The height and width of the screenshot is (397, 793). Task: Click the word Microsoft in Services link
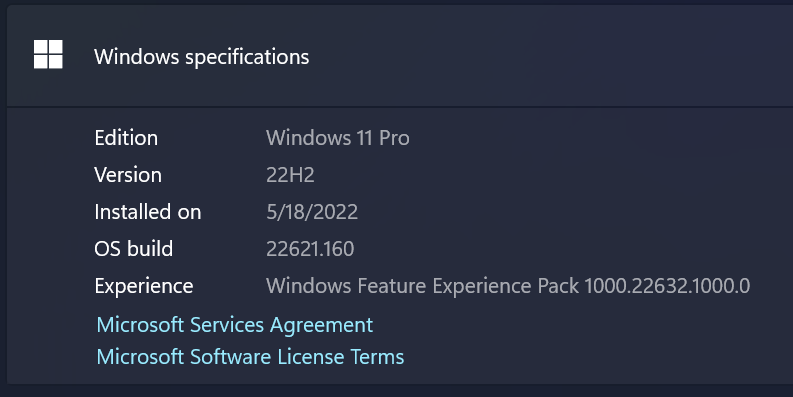140,325
